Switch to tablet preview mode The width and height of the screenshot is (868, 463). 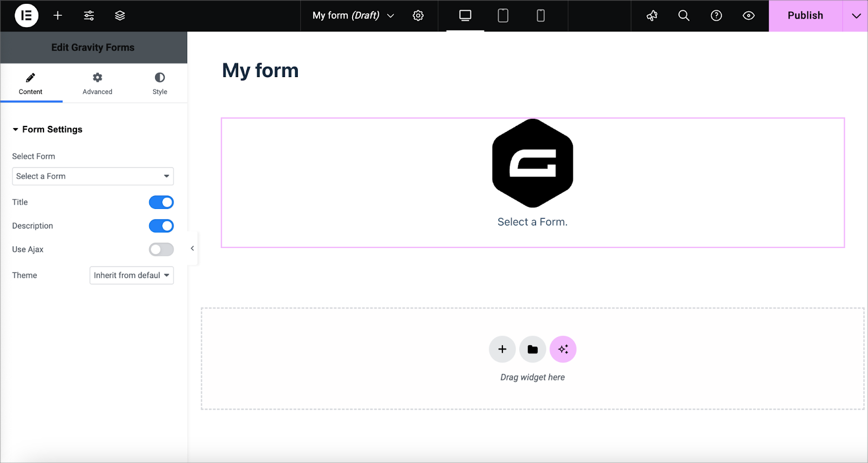tap(503, 16)
